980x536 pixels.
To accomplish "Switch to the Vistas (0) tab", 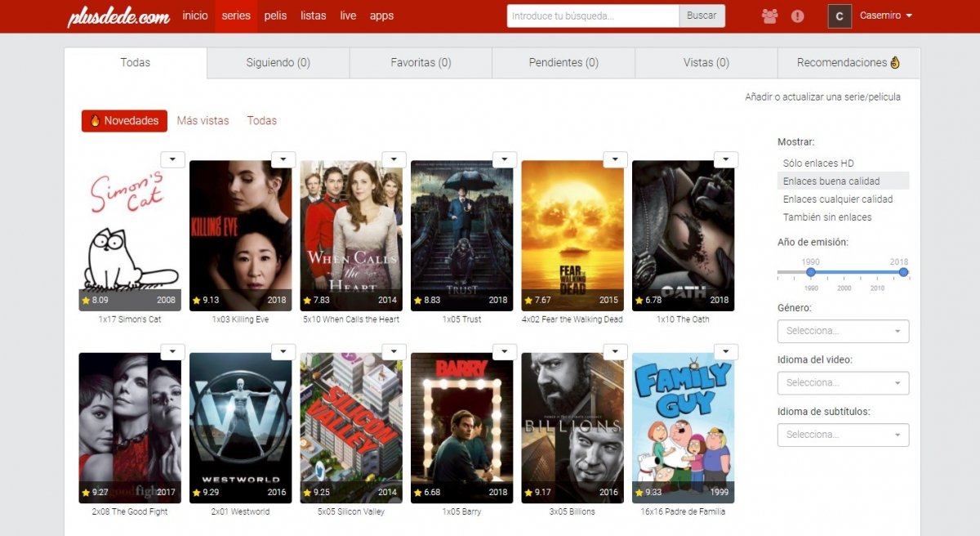I will (706, 63).
